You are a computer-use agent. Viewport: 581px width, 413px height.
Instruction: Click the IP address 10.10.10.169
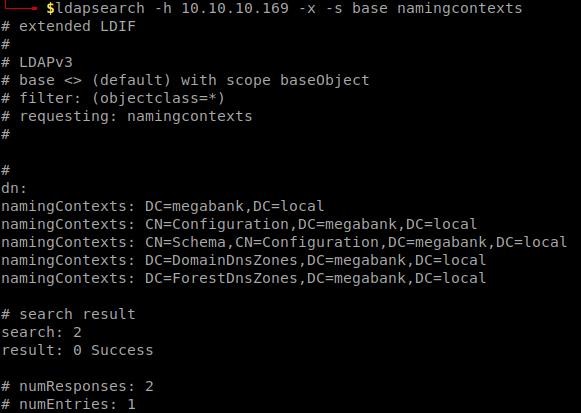[x=235, y=8]
